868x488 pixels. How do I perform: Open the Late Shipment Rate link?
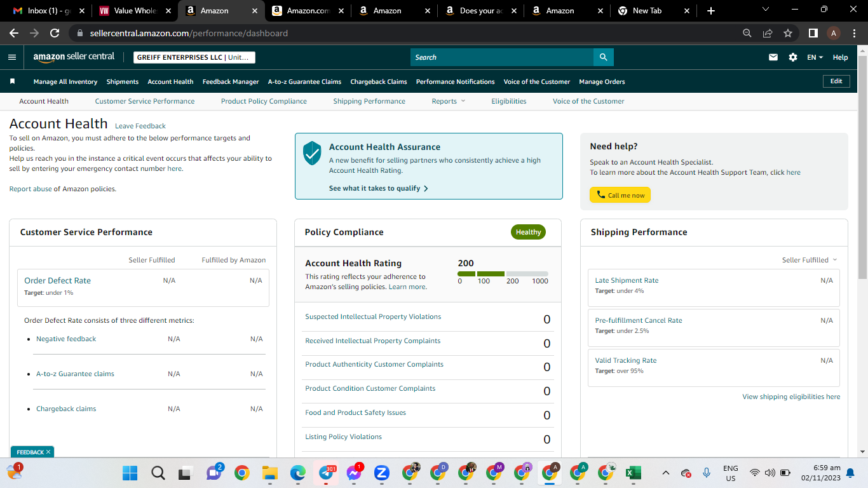point(627,280)
